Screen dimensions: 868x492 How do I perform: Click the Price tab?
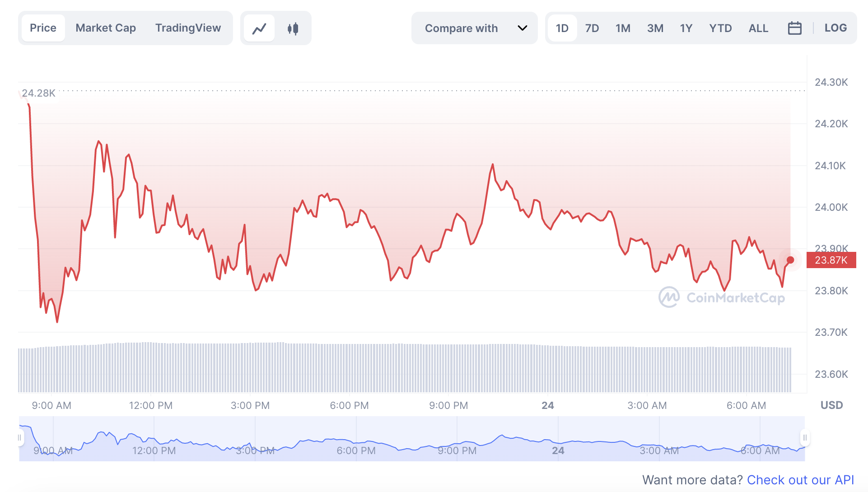pos(43,28)
